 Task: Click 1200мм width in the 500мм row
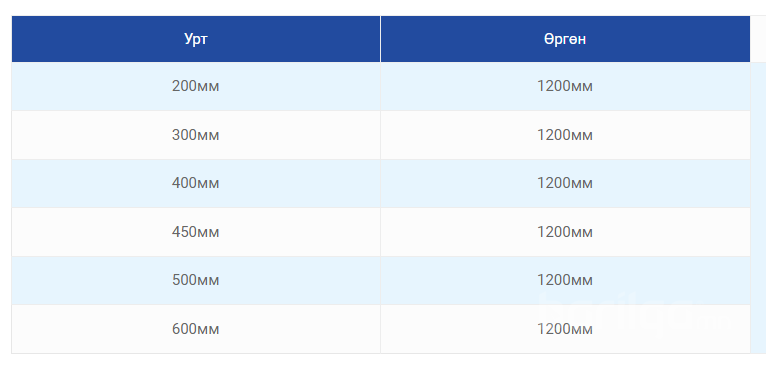click(x=565, y=281)
